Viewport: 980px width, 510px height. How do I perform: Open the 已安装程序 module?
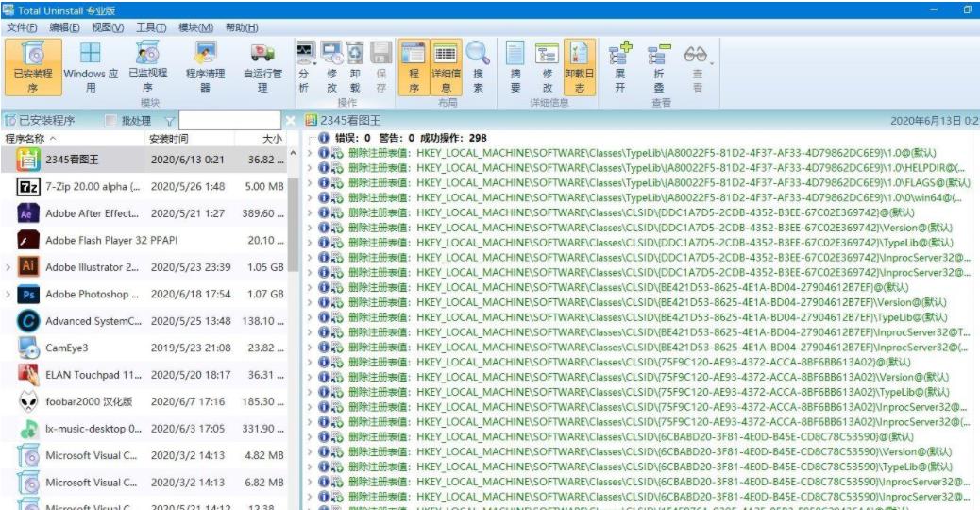(33, 67)
